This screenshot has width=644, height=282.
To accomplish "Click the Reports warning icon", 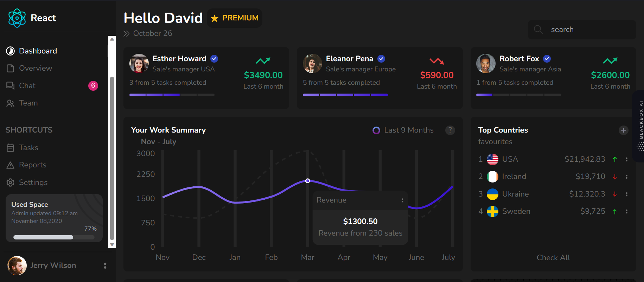I will click(x=10, y=165).
